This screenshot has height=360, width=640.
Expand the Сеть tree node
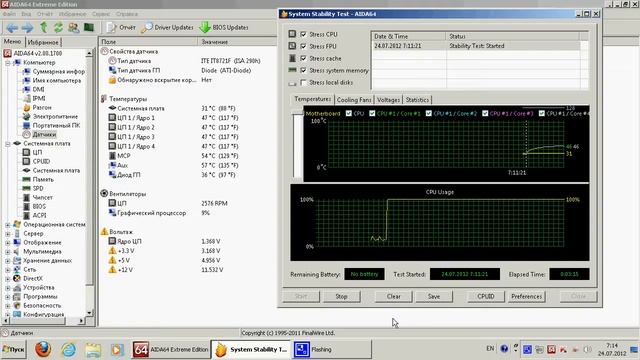[x=8, y=269]
